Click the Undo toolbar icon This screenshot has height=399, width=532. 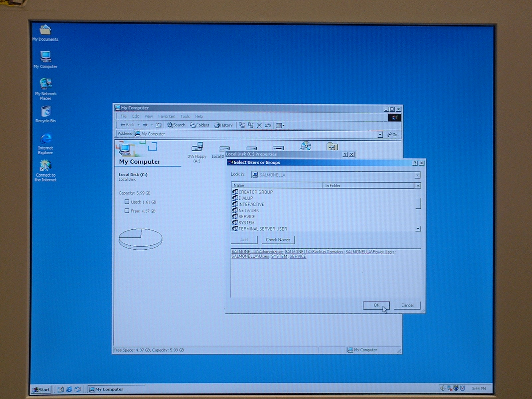(x=268, y=125)
